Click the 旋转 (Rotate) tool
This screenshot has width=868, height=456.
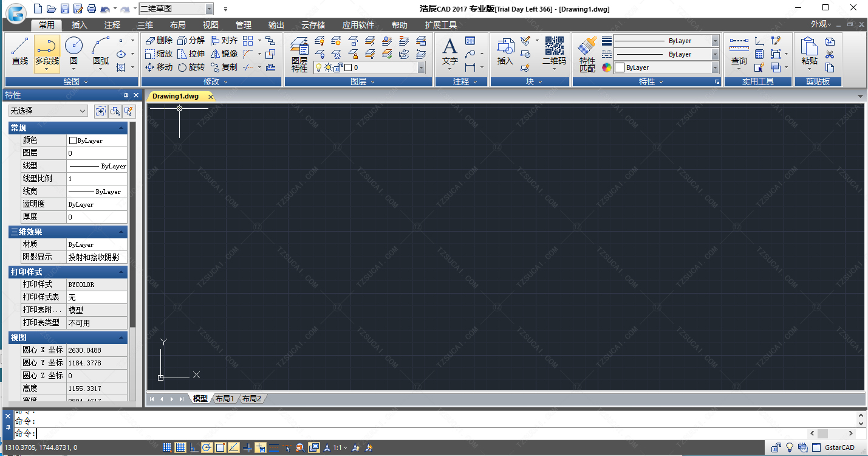(x=191, y=67)
